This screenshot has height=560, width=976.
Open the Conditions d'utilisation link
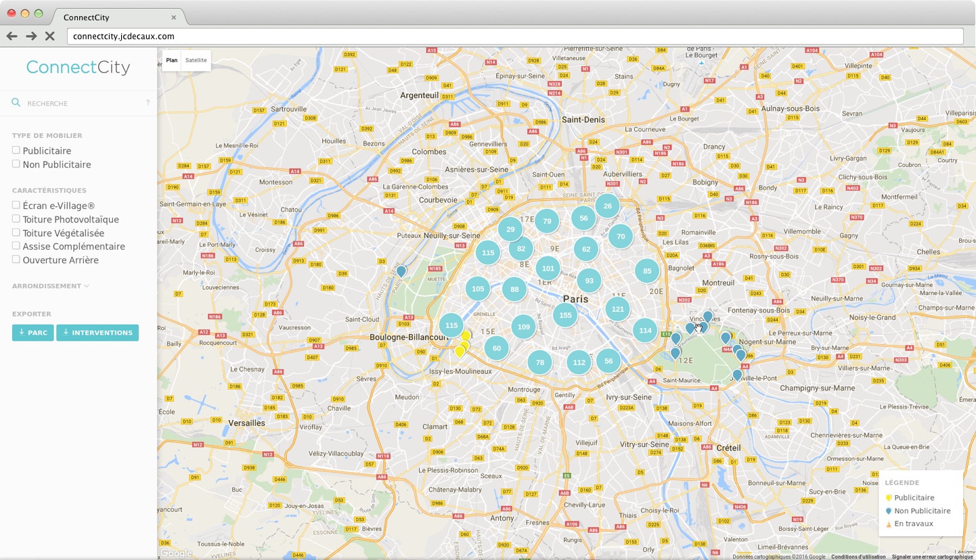point(858,557)
